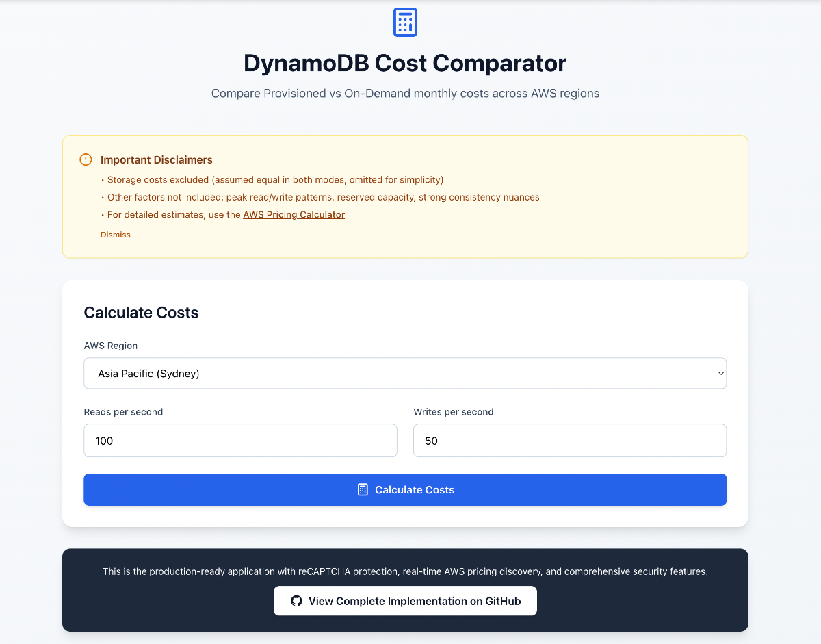Click the Important Disclaimers heading text
This screenshot has height=644, width=821.
(157, 159)
